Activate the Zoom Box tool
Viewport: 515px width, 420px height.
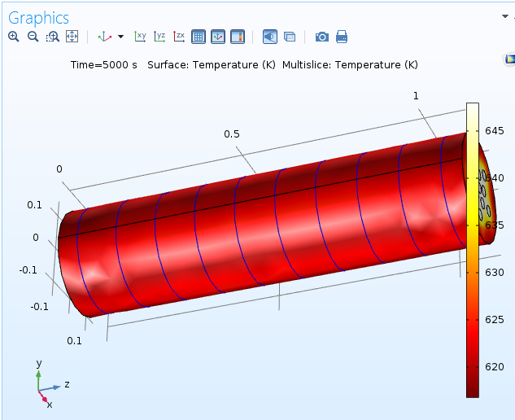point(53,37)
